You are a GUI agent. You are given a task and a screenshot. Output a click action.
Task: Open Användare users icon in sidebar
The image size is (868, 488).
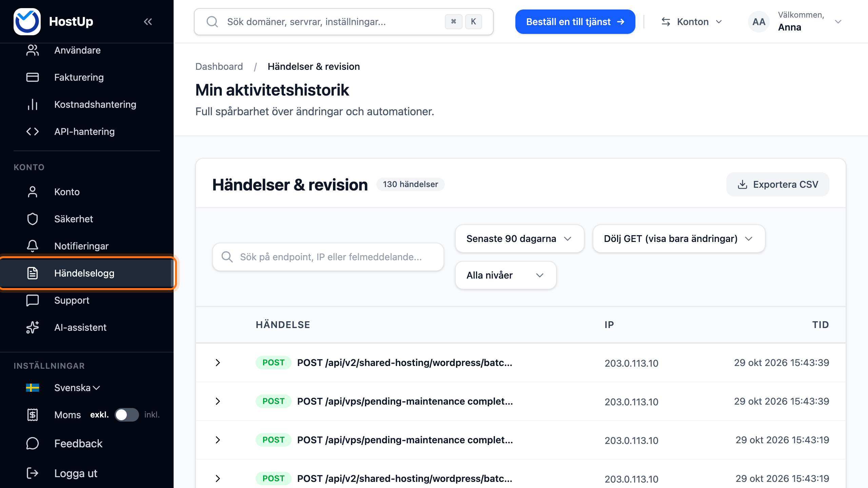(x=33, y=50)
